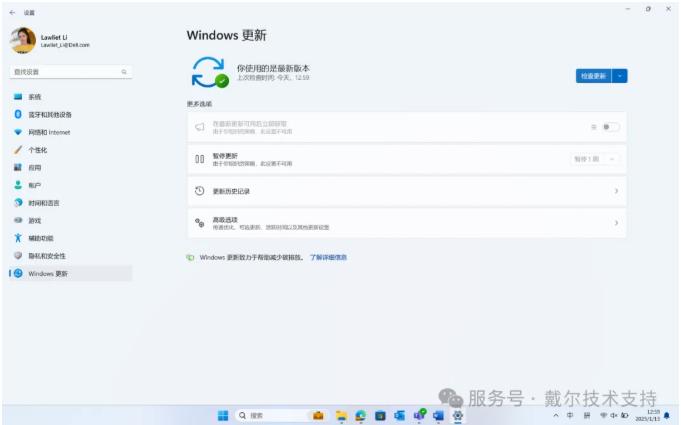This screenshot has width=681, height=425.
Task: Open the 系统 (System) settings section
Action: point(69,97)
